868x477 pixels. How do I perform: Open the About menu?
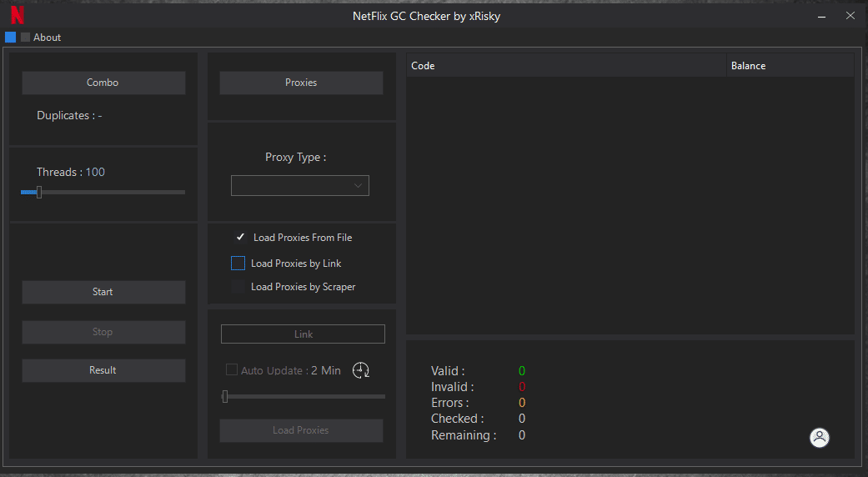coord(47,38)
